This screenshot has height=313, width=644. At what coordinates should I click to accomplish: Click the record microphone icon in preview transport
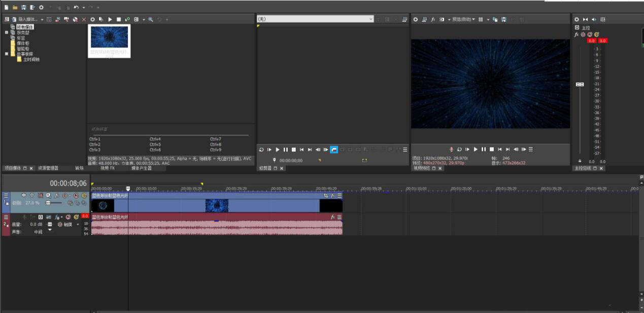[x=451, y=150]
